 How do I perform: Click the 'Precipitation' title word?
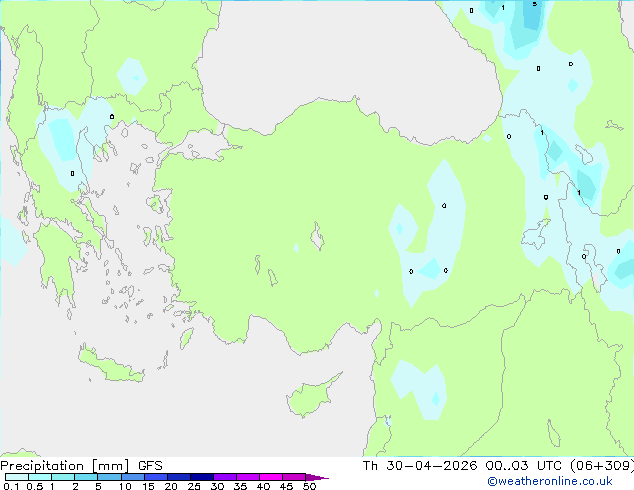click(42, 466)
